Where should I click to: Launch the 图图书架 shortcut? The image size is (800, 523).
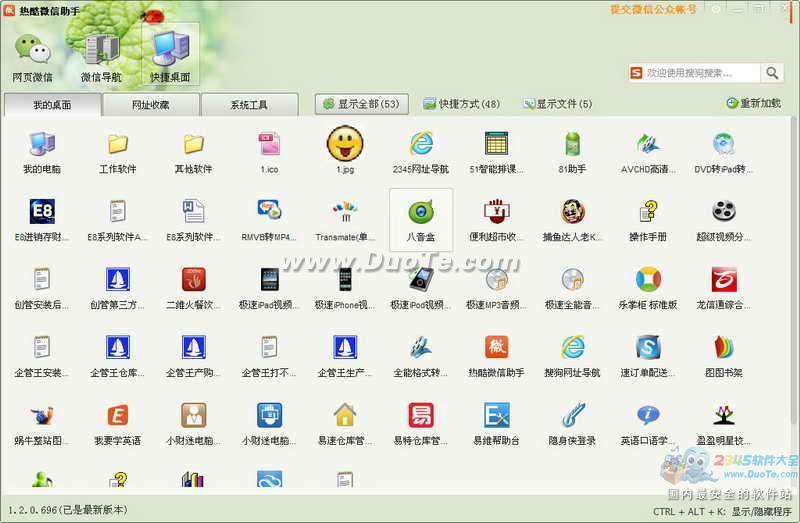723,356
